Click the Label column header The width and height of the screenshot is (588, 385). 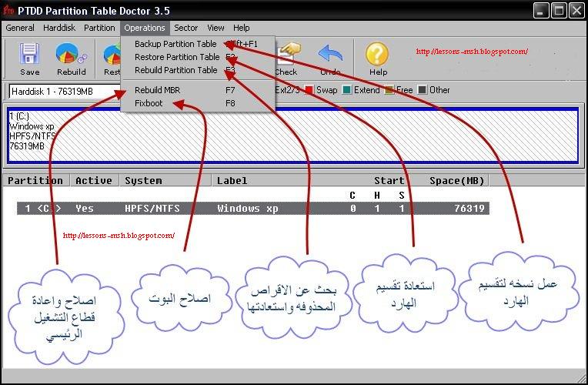coord(232,180)
